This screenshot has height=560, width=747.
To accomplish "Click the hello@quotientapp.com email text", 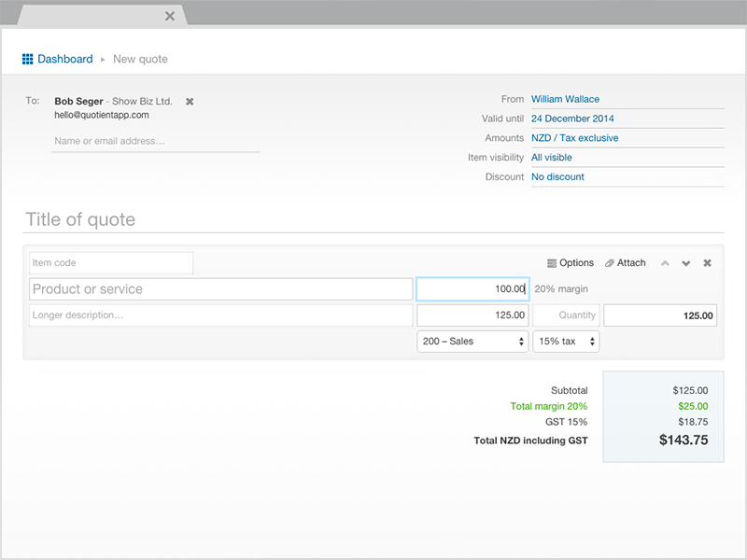I will tap(102, 115).
